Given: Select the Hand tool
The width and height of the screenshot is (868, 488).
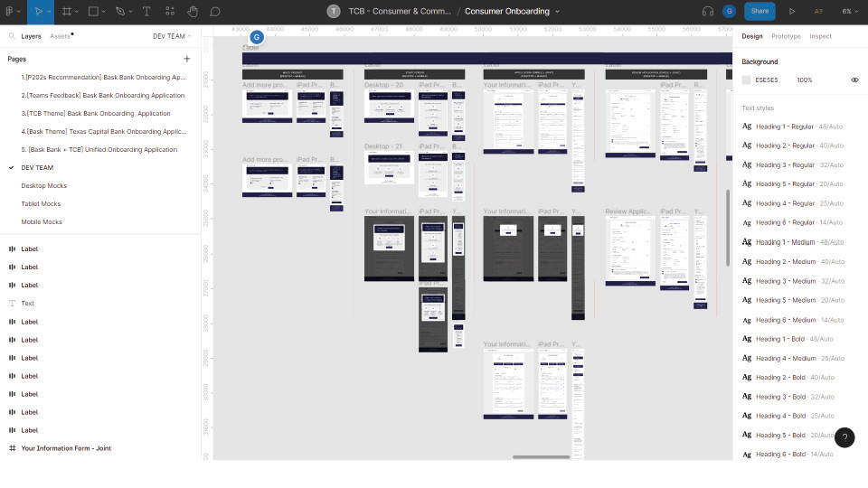Looking at the screenshot, I should (x=193, y=12).
